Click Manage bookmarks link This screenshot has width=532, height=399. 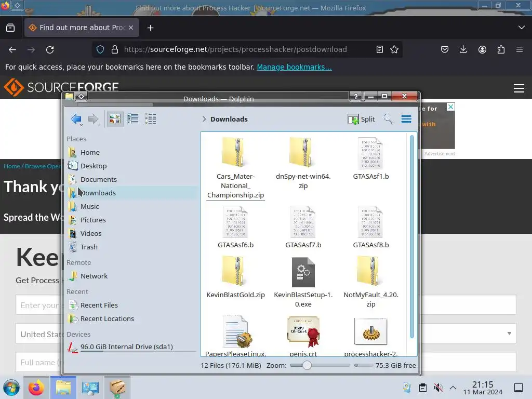click(294, 67)
